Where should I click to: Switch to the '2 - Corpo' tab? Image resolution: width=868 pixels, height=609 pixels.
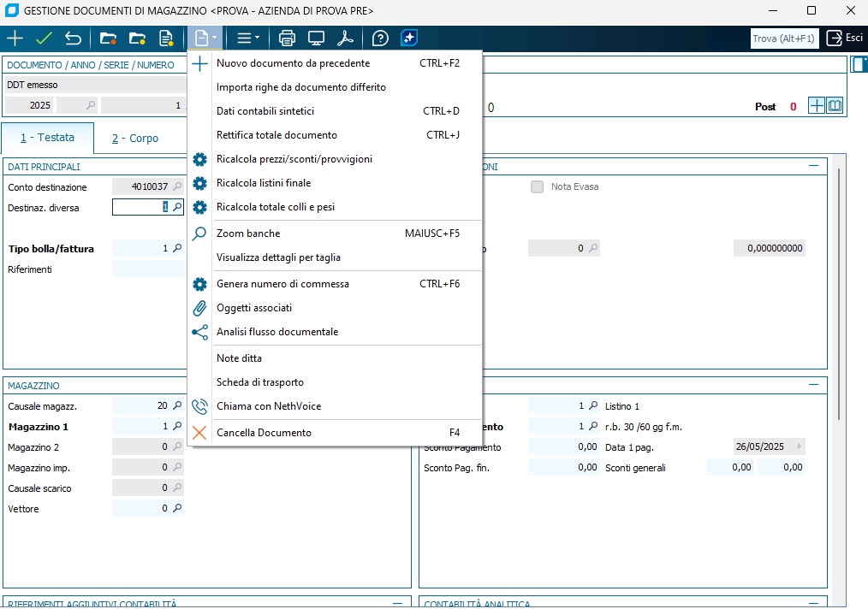tap(135, 139)
